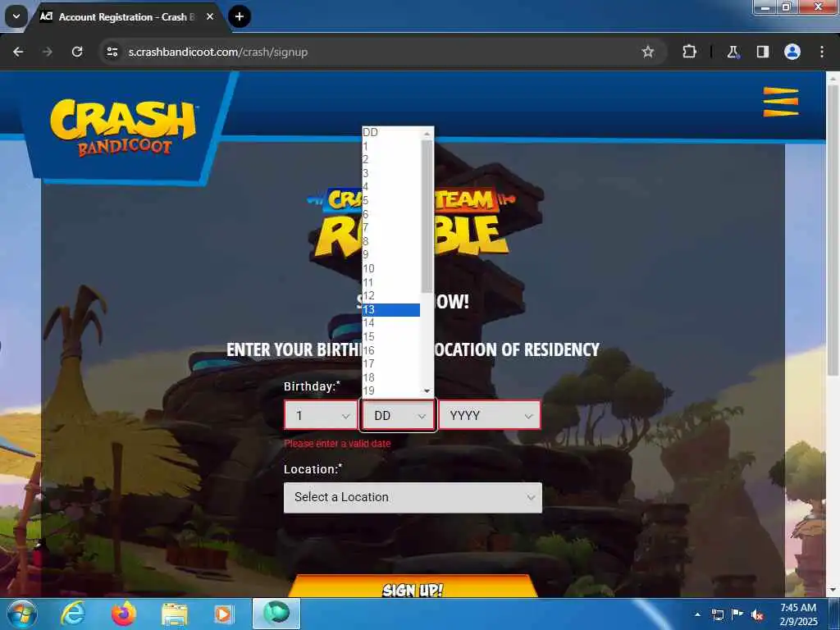
Task: Click the day list scroll-up arrow
Action: pos(427,134)
